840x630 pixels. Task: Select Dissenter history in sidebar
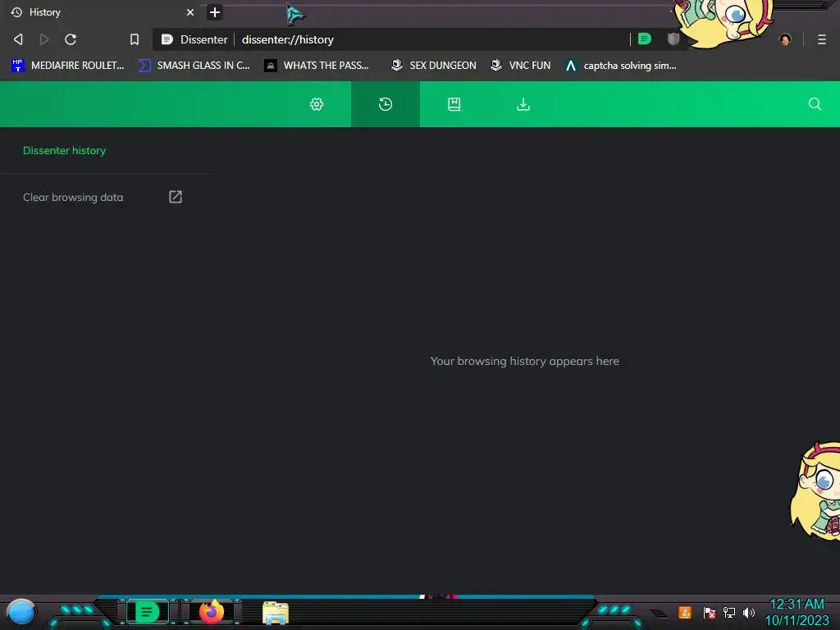pyautogui.click(x=64, y=151)
